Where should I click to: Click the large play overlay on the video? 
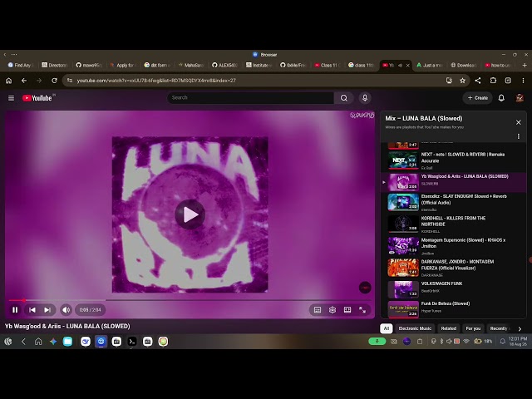pyautogui.click(x=190, y=214)
